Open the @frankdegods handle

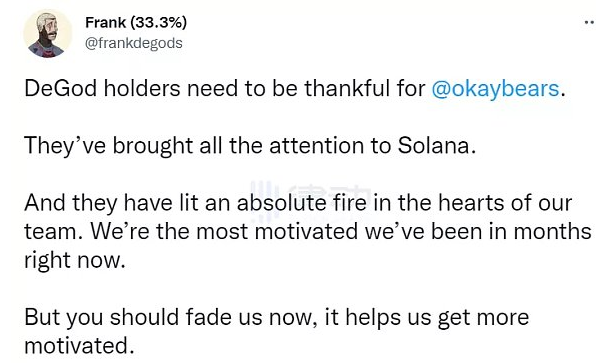point(133,43)
